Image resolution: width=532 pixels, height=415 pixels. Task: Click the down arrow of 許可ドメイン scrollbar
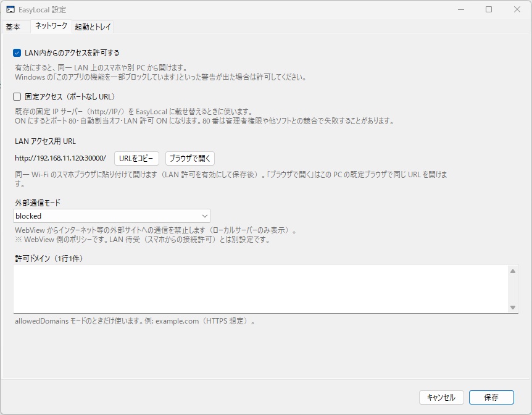(x=513, y=308)
